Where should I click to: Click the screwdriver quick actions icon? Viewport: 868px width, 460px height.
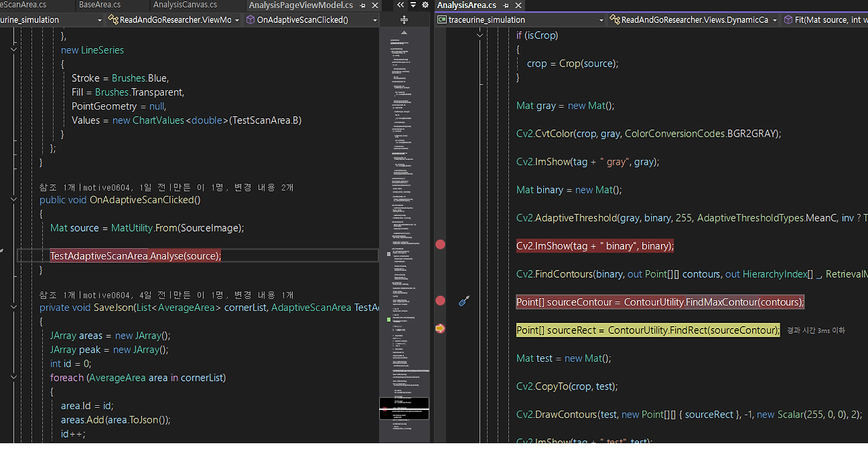(464, 301)
